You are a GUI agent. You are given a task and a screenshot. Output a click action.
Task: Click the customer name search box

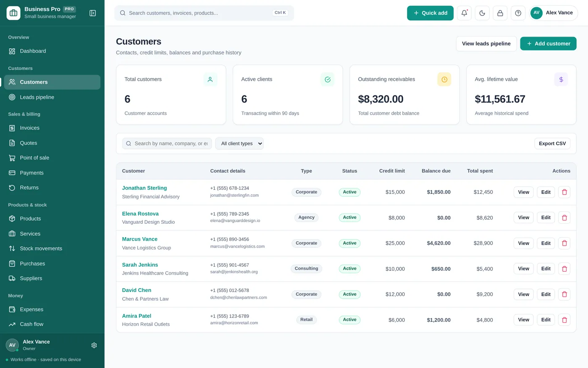(167, 143)
